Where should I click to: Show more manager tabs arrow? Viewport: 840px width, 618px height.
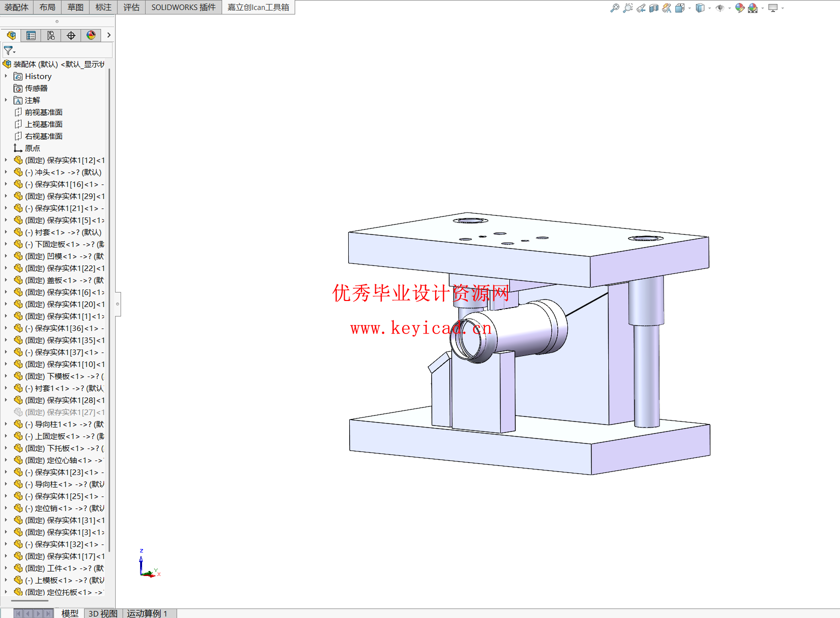(109, 35)
